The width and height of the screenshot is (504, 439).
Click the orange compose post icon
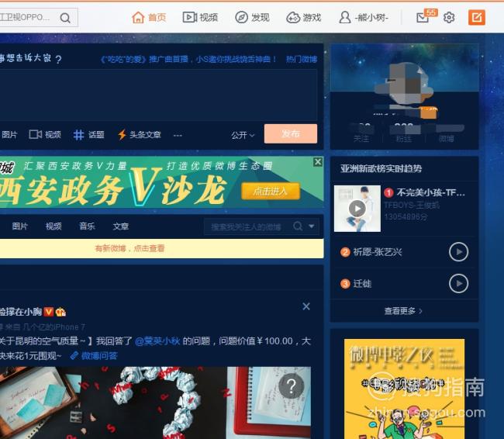coord(477,17)
